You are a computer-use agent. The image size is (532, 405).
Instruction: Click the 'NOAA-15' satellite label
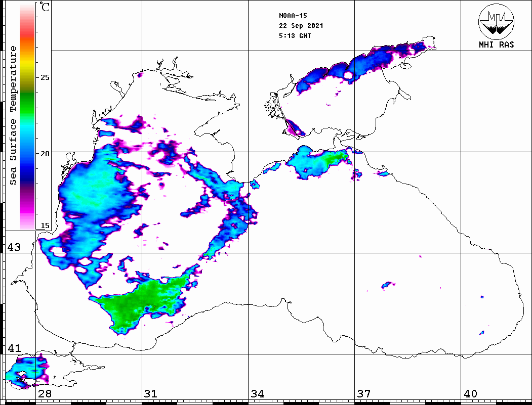pos(293,16)
